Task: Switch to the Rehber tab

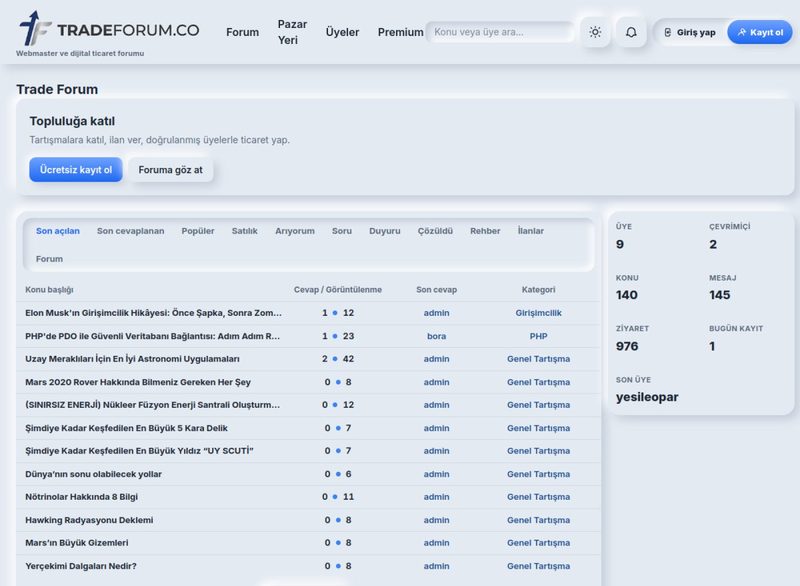Action: 485,231
